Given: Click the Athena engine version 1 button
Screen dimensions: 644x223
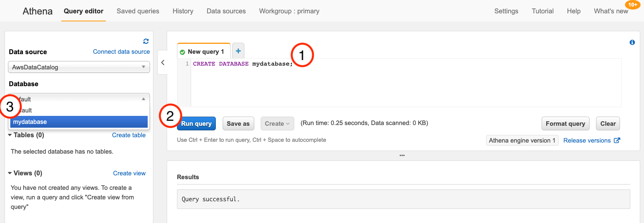Looking at the screenshot, I should click(522, 140).
